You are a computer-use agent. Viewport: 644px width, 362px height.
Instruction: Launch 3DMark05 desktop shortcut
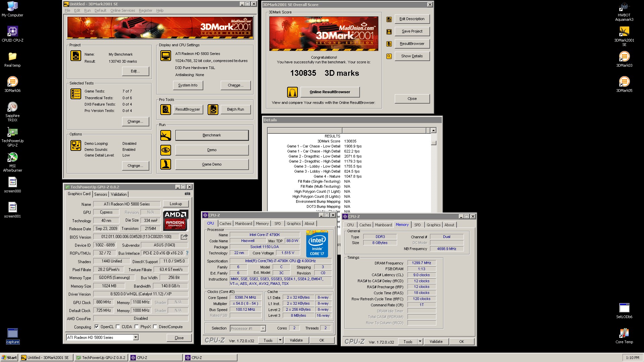tap(624, 84)
